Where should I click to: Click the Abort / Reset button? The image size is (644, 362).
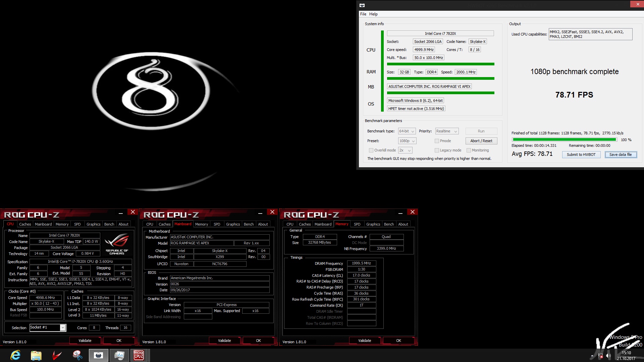point(481,141)
